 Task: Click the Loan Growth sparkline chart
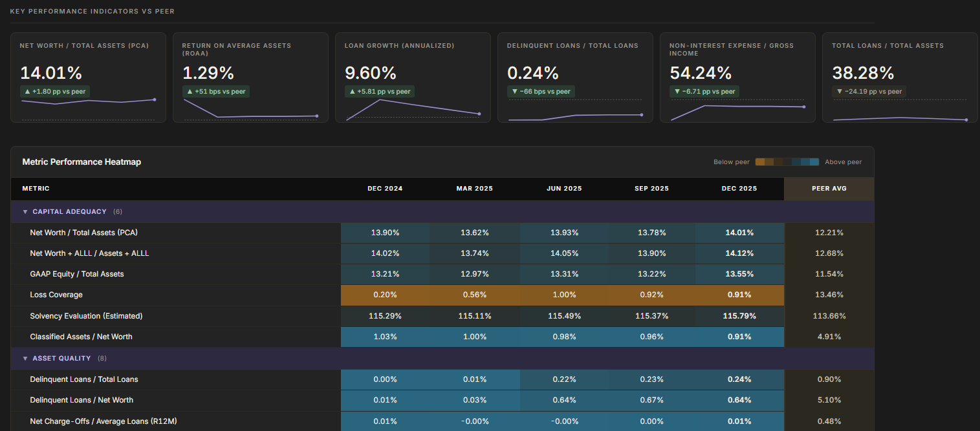413,110
